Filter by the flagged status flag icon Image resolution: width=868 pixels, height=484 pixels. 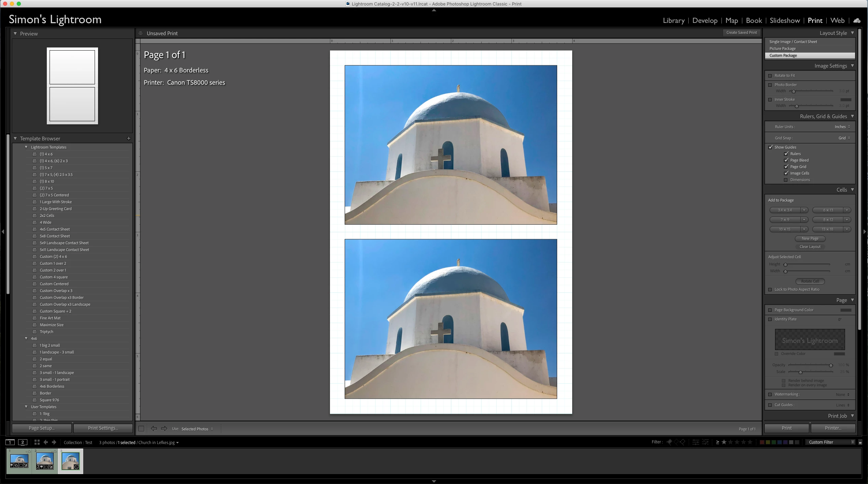coord(669,442)
